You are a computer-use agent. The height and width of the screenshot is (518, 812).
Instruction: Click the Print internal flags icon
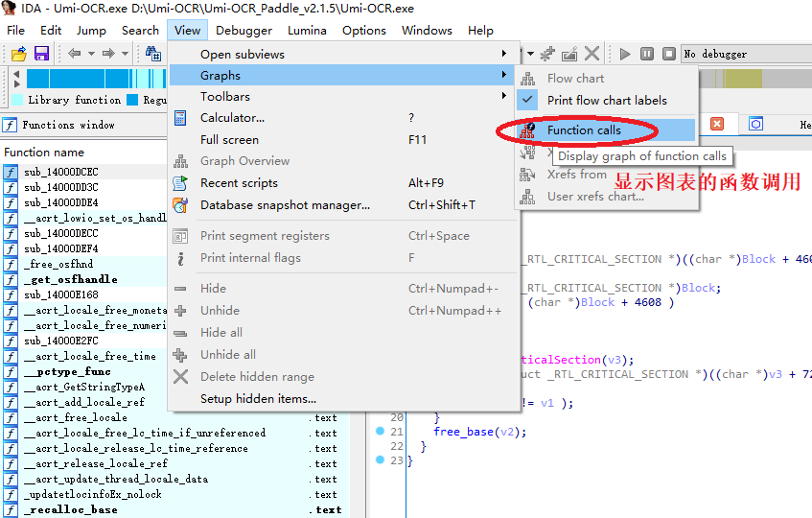(180, 258)
